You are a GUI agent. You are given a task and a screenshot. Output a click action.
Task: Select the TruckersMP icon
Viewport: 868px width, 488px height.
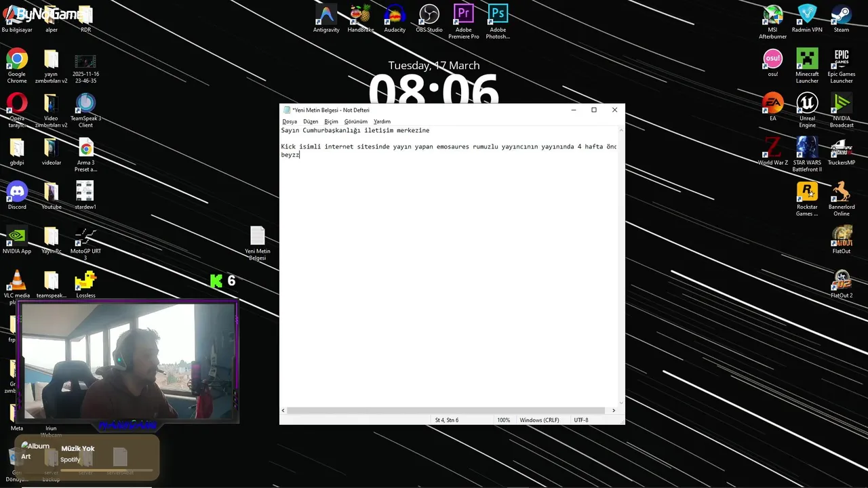click(x=842, y=150)
